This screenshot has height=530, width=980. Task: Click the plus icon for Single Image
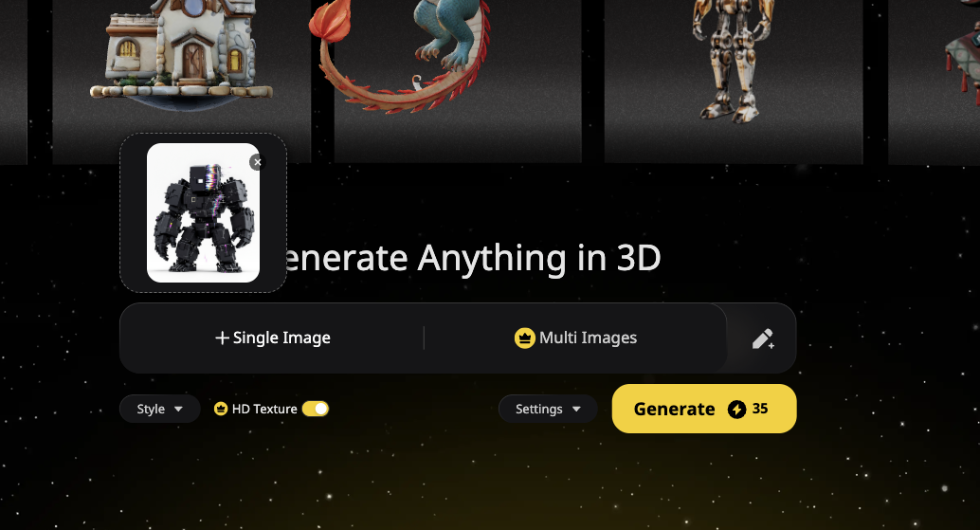point(222,338)
